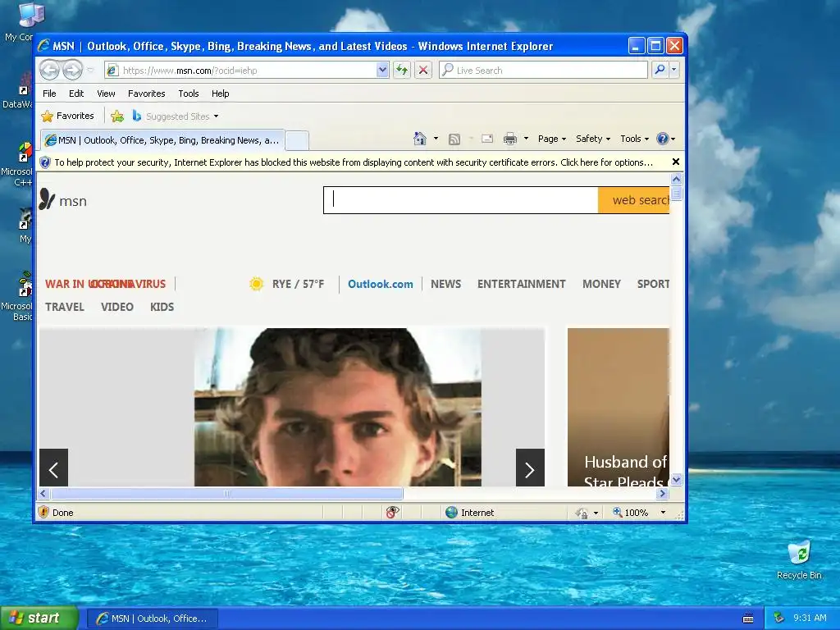Click the Windows start button

click(39, 618)
